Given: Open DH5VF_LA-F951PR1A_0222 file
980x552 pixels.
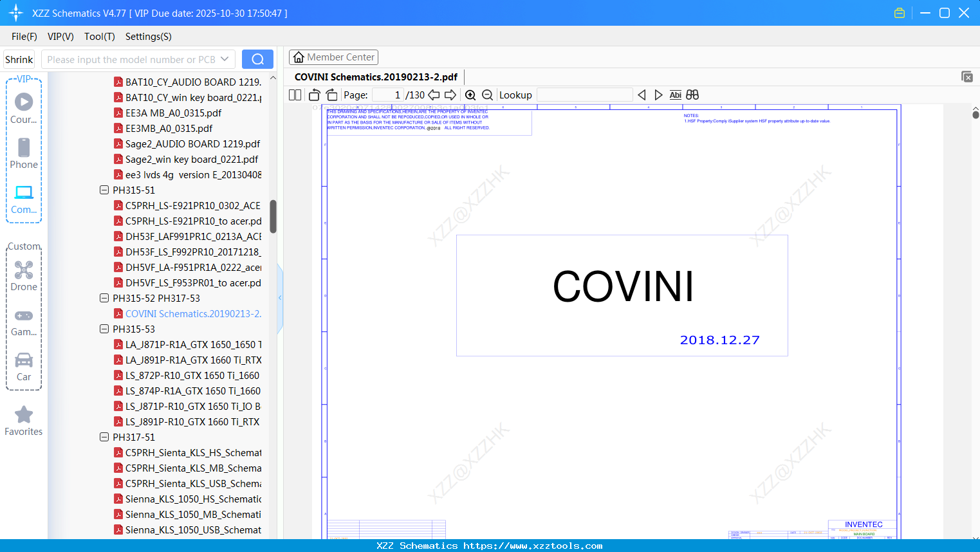Looking at the screenshot, I should 193,267.
